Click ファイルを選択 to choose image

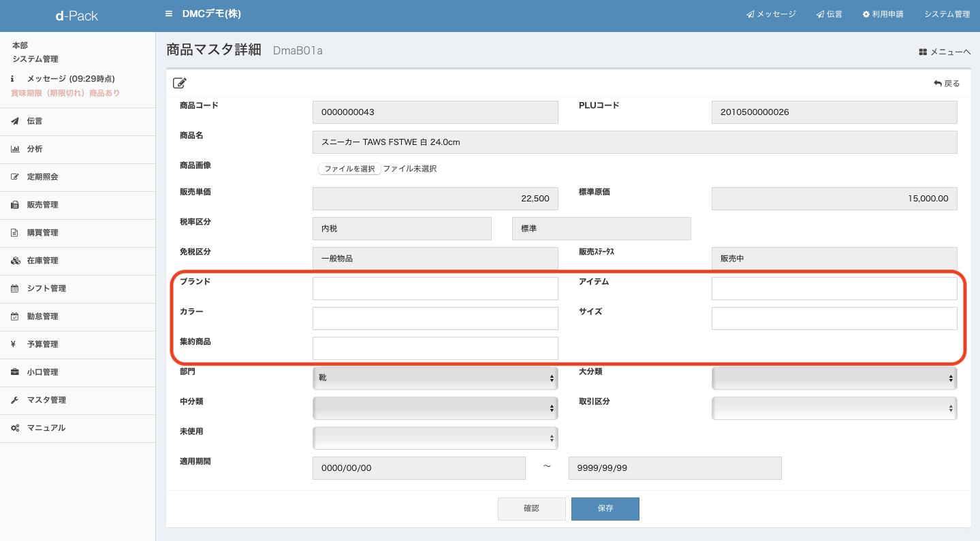click(x=349, y=169)
